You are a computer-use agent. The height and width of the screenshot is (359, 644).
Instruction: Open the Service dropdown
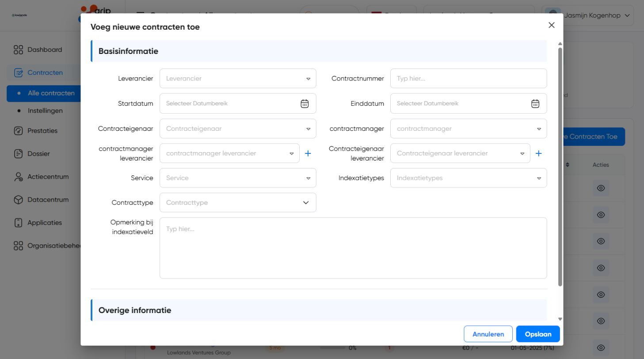[x=238, y=178]
